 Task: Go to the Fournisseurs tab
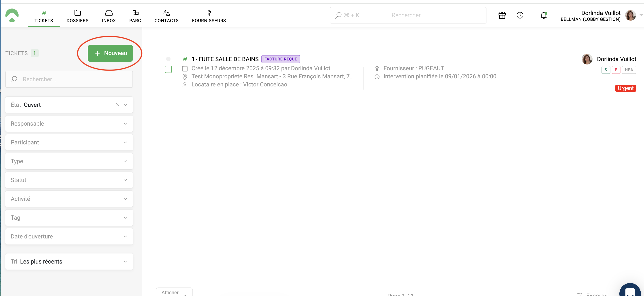(209, 16)
